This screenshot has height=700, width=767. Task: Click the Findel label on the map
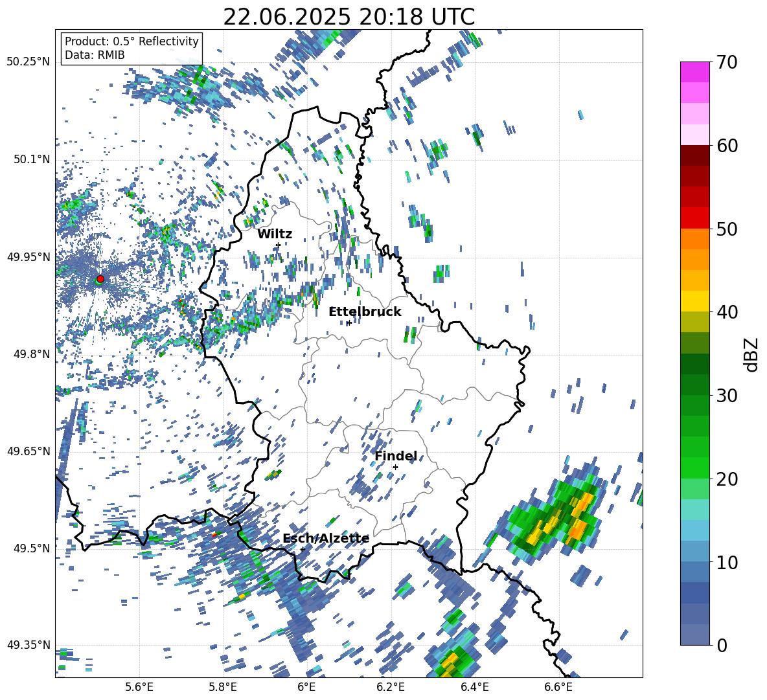coord(396,456)
